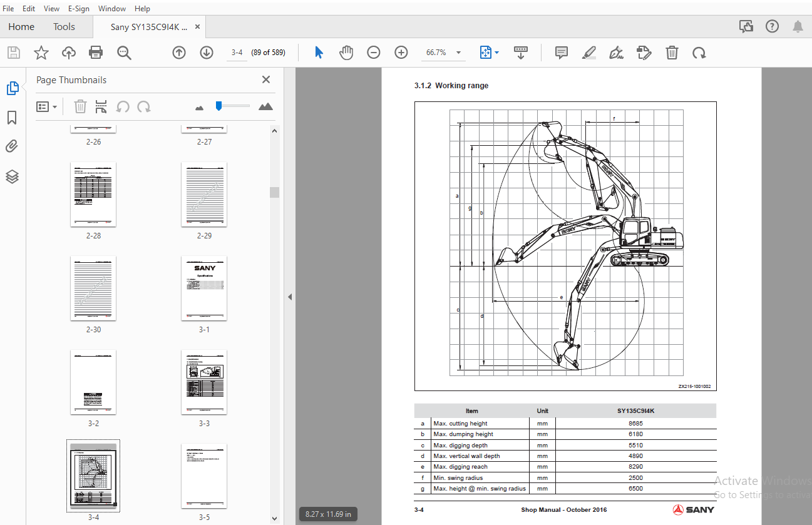The width and height of the screenshot is (812, 525).
Task: Open the Window menu
Action: [x=112, y=9]
